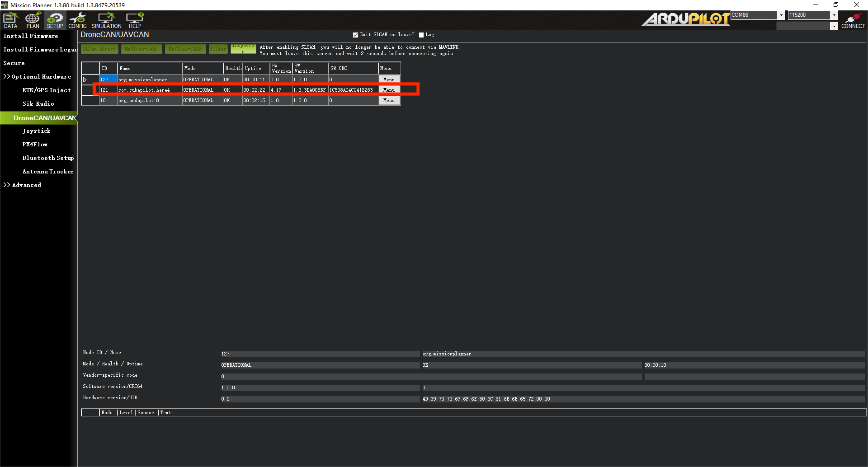Open Joystick setup page

(x=36, y=131)
